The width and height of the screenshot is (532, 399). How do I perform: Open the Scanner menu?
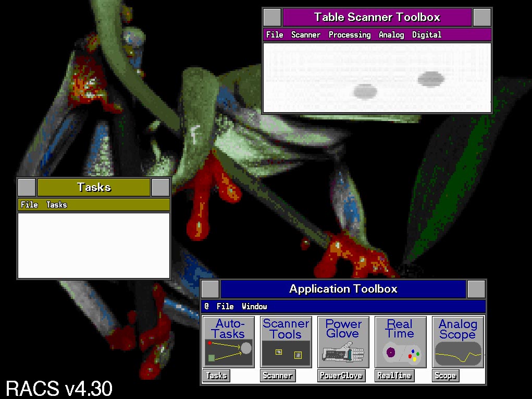(x=306, y=35)
